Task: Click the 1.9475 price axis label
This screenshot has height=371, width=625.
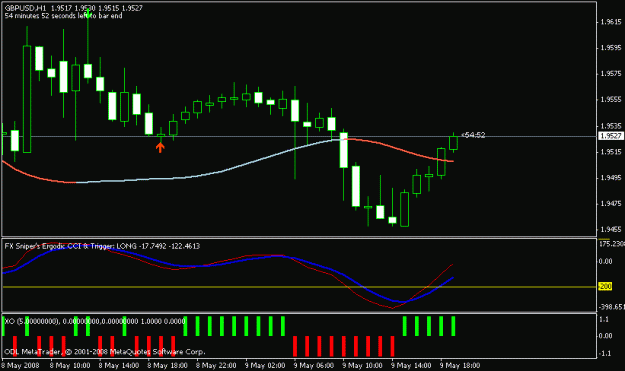Action: [611, 204]
